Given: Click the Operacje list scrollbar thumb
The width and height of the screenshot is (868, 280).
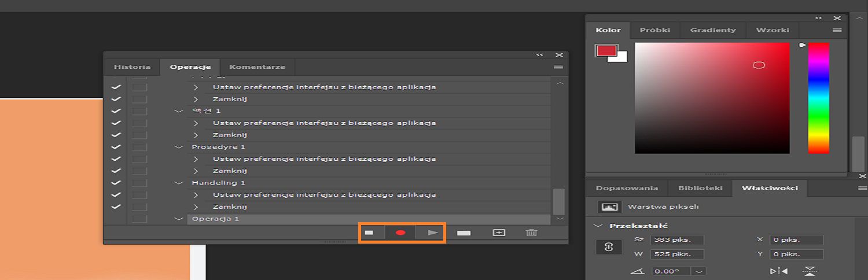Looking at the screenshot, I should pyautogui.click(x=558, y=201).
